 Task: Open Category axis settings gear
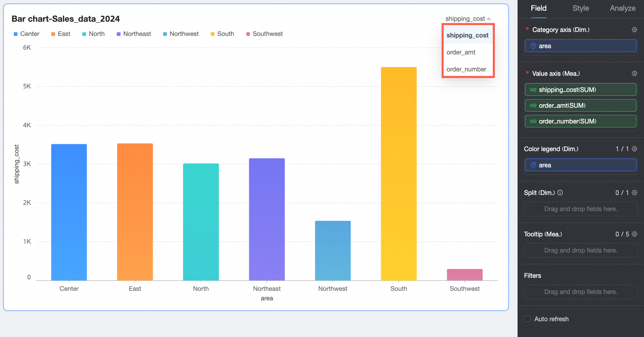634,30
